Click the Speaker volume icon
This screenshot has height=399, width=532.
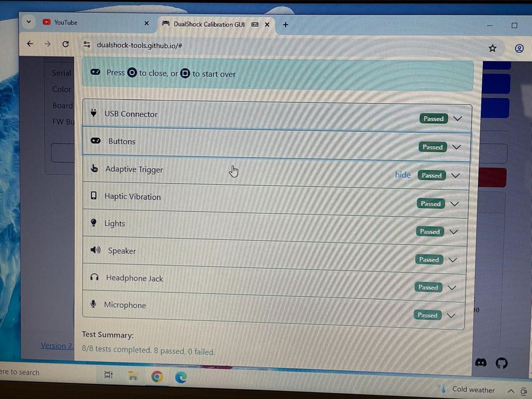(x=95, y=250)
